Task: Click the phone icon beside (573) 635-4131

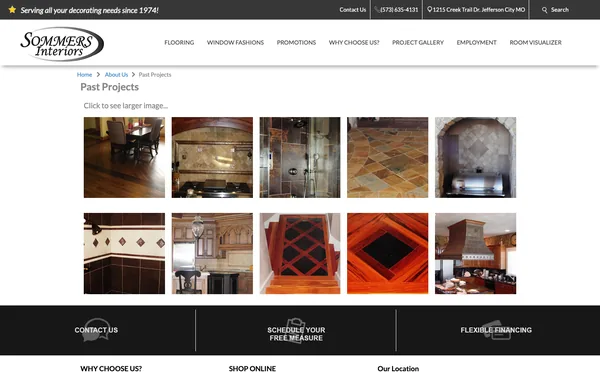Action: click(x=377, y=10)
